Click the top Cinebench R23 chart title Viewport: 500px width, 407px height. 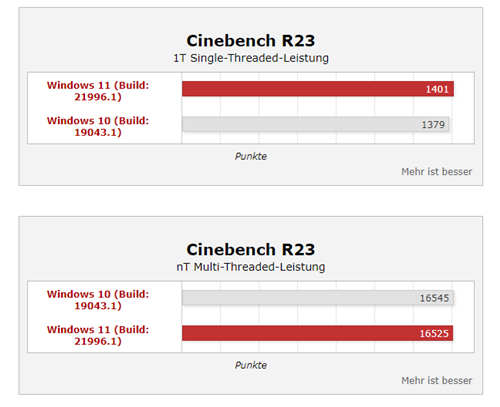[x=251, y=41]
